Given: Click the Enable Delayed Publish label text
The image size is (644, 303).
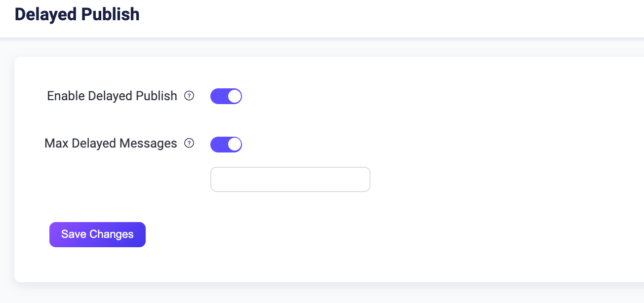Looking at the screenshot, I should pyautogui.click(x=112, y=96).
